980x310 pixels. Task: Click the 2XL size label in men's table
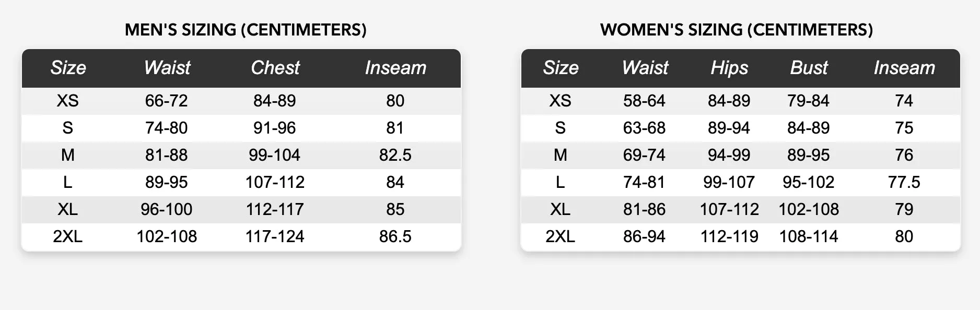point(67,236)
